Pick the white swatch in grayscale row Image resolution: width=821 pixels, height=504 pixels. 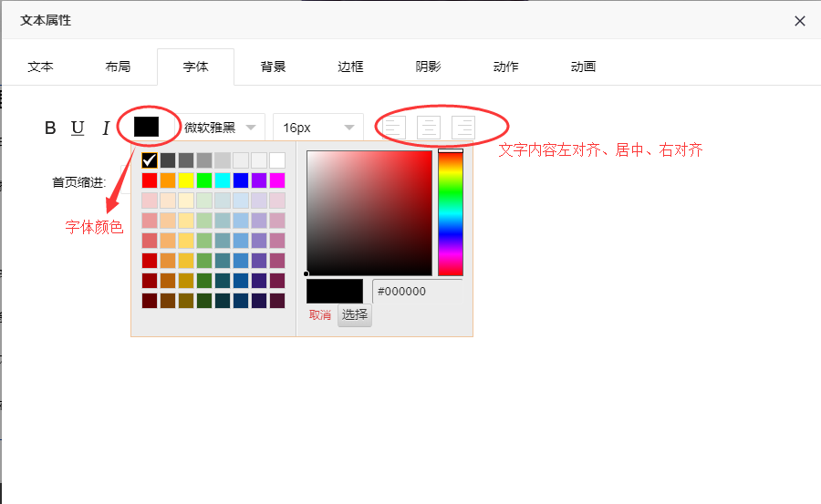(277, 160)
